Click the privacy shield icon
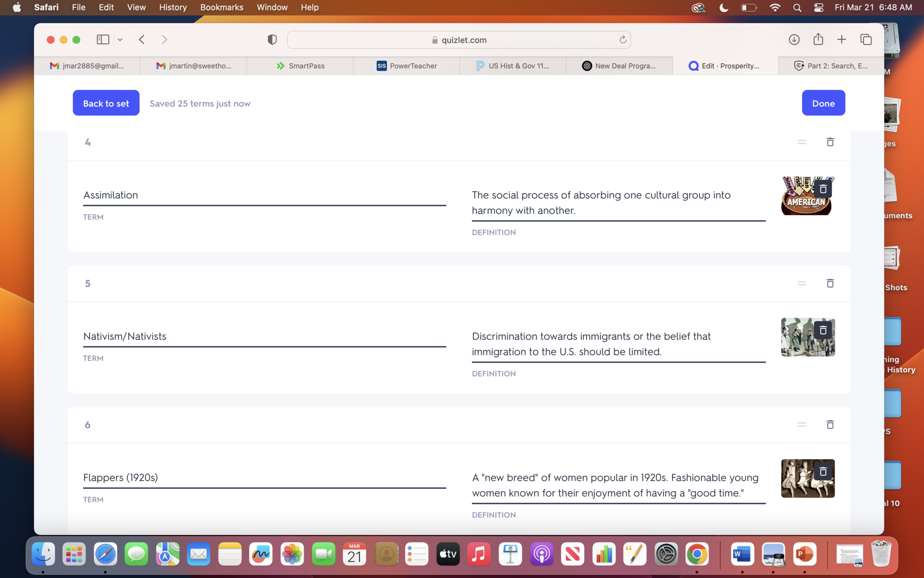 click(272, 40)
